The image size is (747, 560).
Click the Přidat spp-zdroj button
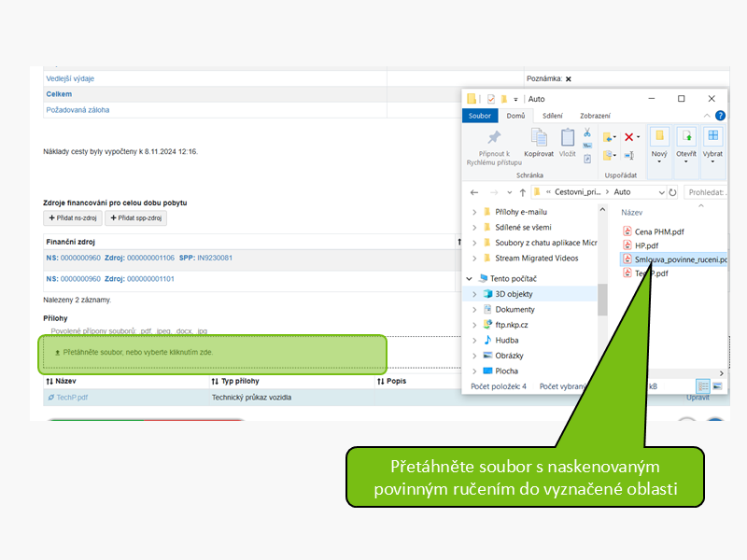(135, 218)
